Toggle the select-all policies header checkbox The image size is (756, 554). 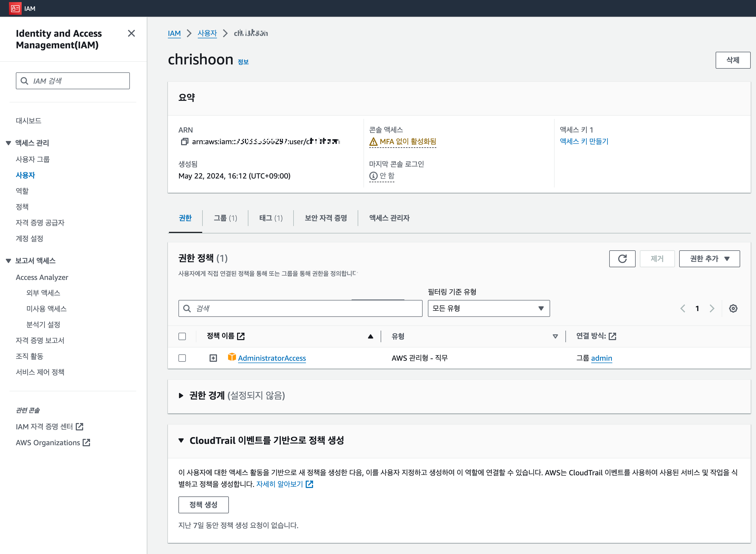[x=182, y=336]
